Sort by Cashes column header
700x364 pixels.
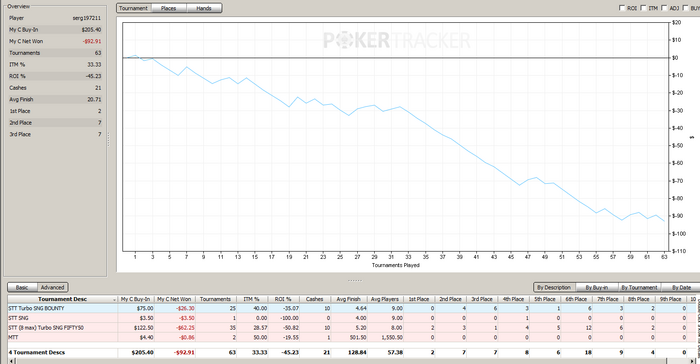point(314,299)
